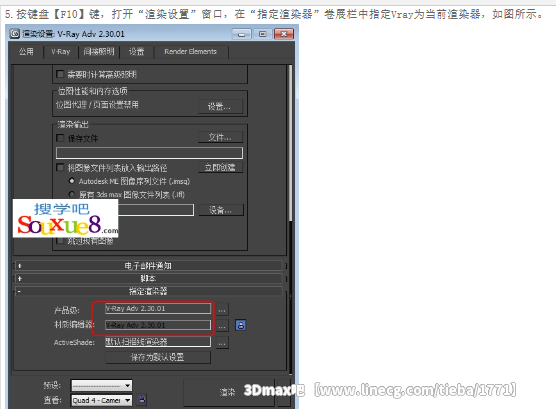
Task: Click the 材质编辑器 renderer field
Action: [x=158, y=325]
